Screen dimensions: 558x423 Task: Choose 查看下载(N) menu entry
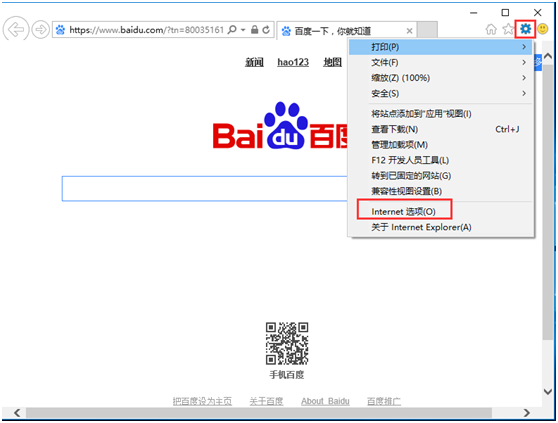pyautogui.click(x=440, y=129)
